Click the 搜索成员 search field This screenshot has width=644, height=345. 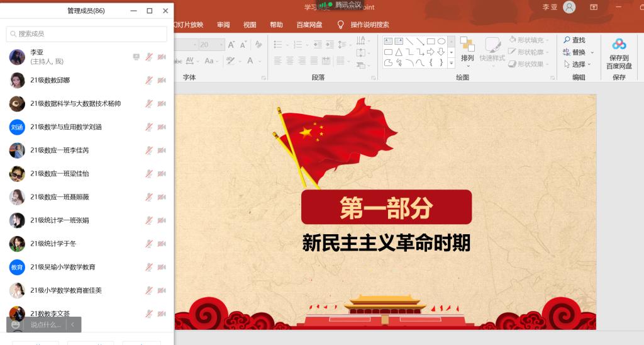pyautogui.click(x=87, y=34)
